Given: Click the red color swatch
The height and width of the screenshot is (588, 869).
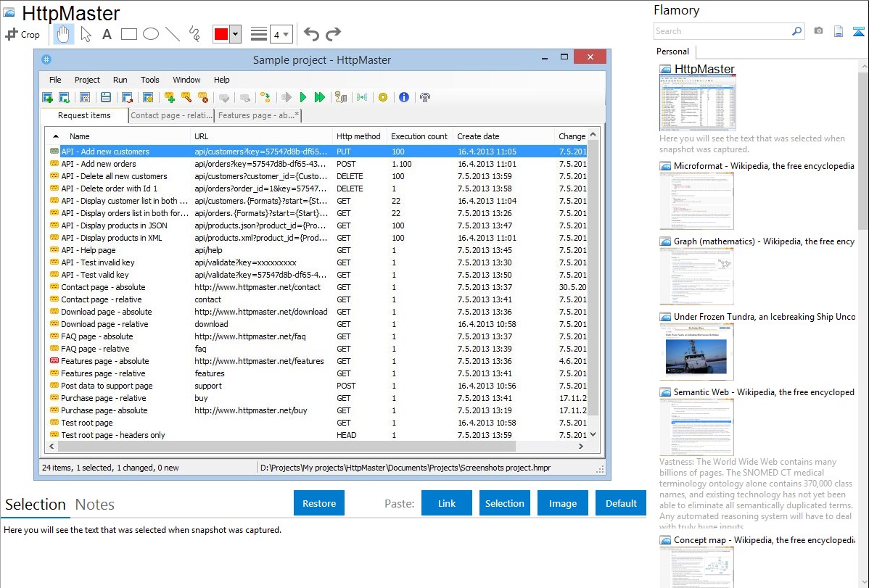Looking at the screenshot, I should [221, 34].
